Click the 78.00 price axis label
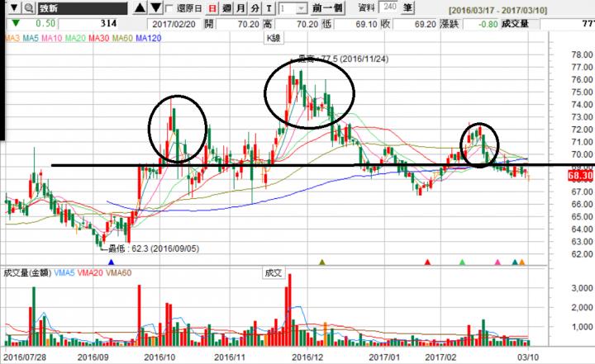The width and height of the screenshot is (595, 364). click(x=582, y=54)
